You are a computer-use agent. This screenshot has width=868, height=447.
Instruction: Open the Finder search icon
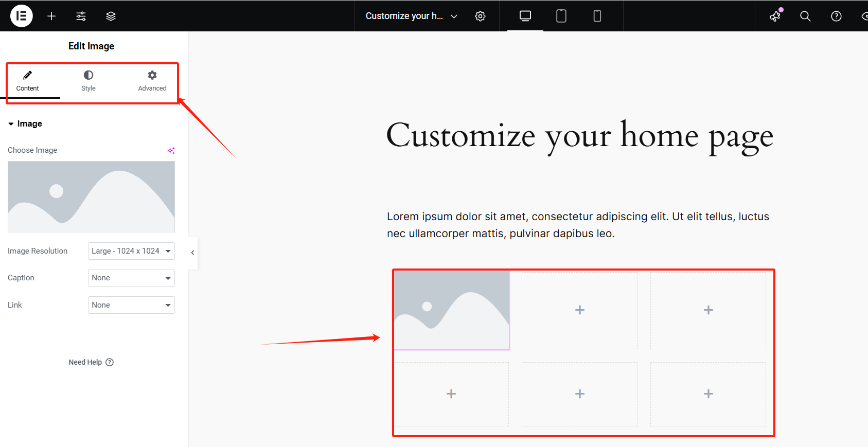[x=805, y=16]
